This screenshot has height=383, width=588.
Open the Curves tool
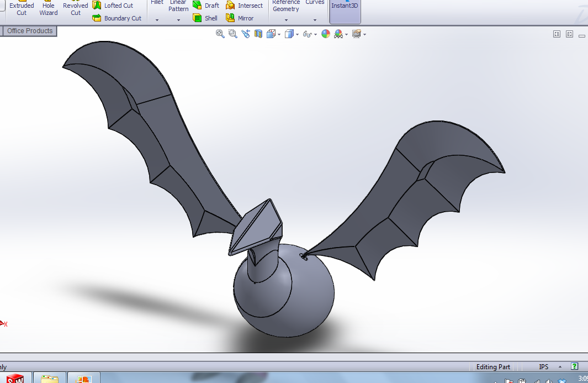click(x=315, y=2)
